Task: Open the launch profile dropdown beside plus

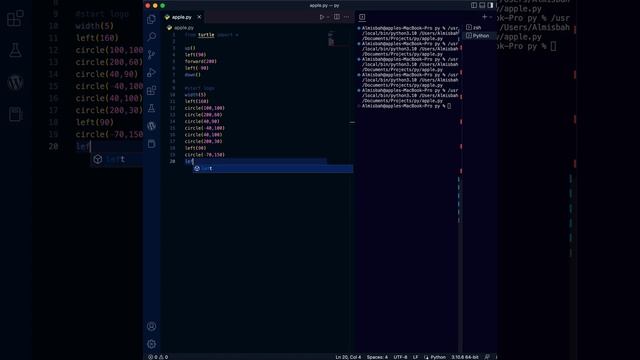Action: (x=491, y=17)
